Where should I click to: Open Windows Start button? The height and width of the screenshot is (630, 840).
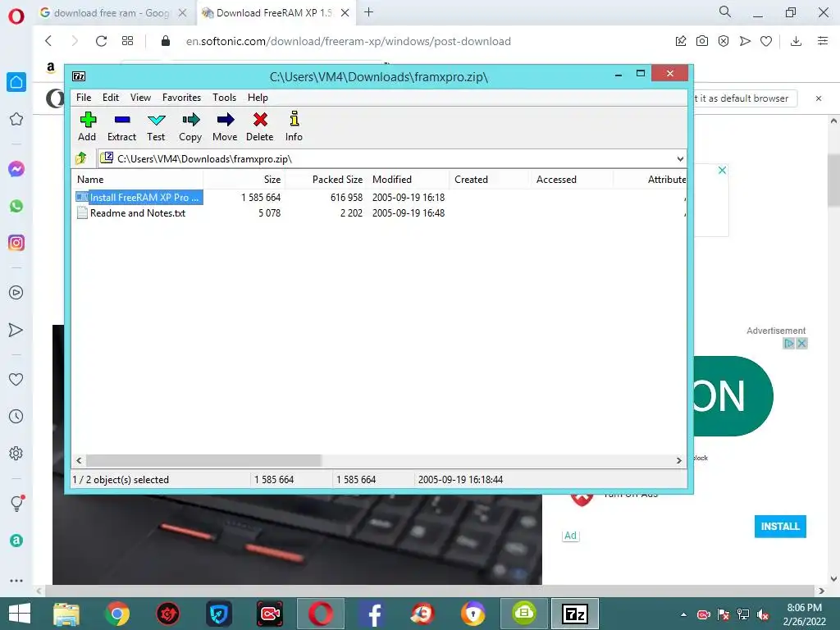[20, 614]
